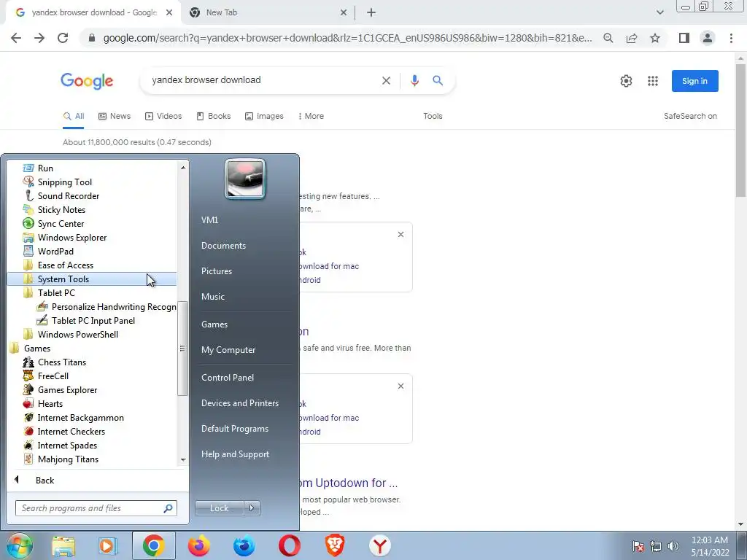Click the Start menu programs scrollbar thumb
The image size is (747, 560).
182,348
